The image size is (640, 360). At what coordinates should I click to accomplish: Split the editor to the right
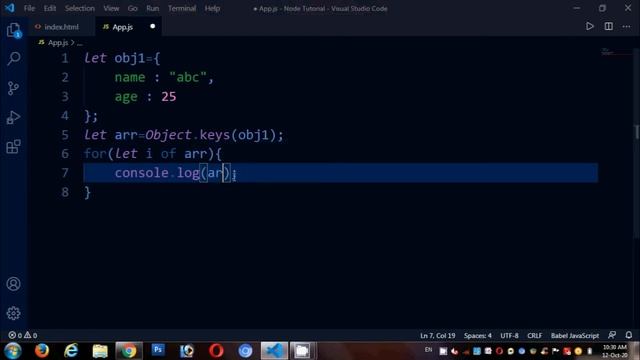[608, 27]
